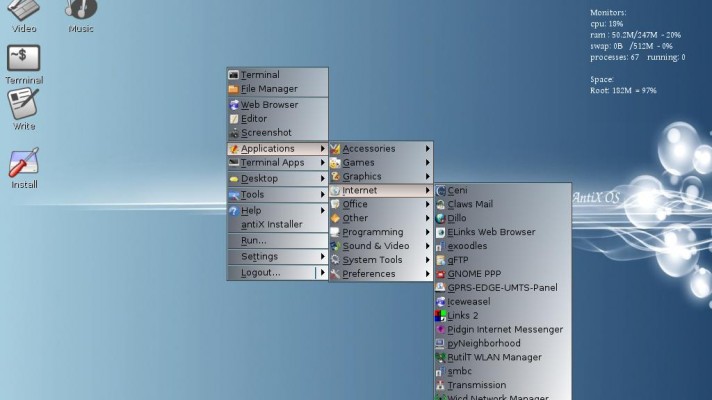Expand the Help submenu arrow
Screen dimensions: 712x400
322,211
